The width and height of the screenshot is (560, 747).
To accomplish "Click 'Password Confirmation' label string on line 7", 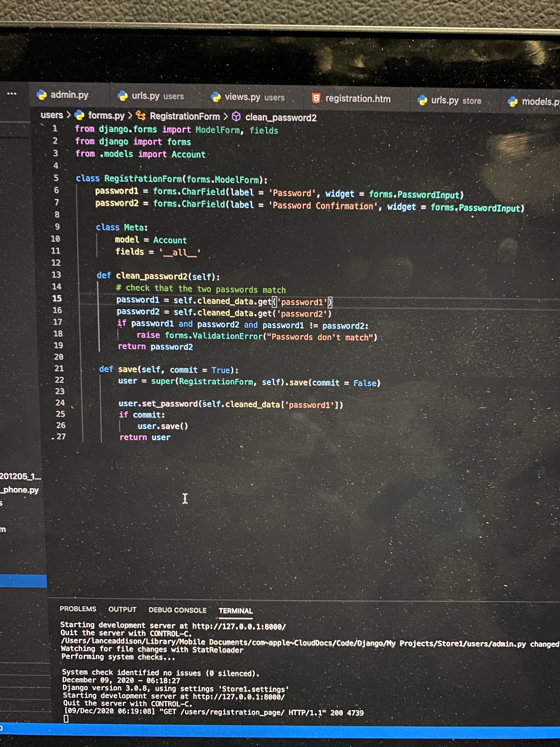I will pyautogui.click(x=323, y=206).
